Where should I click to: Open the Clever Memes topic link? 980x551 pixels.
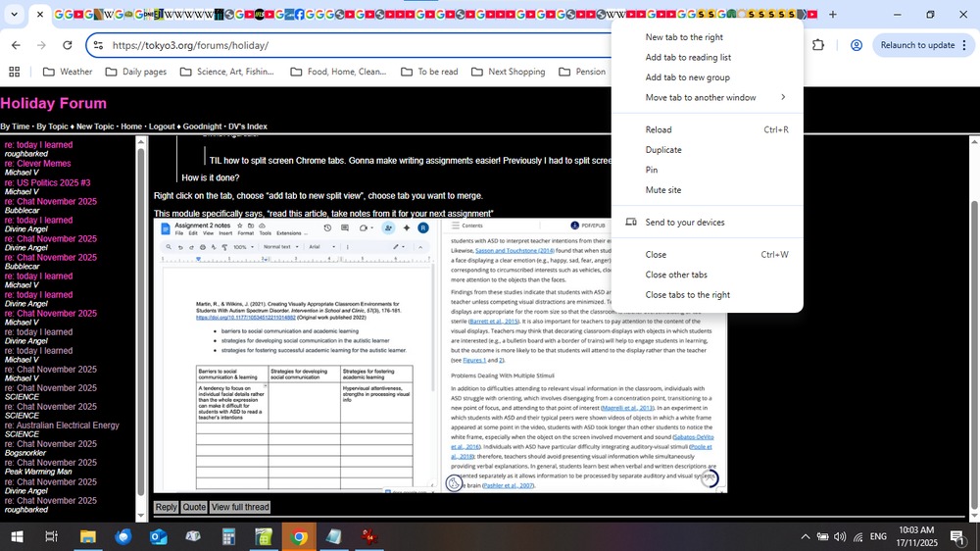click(x=43, y=164)
